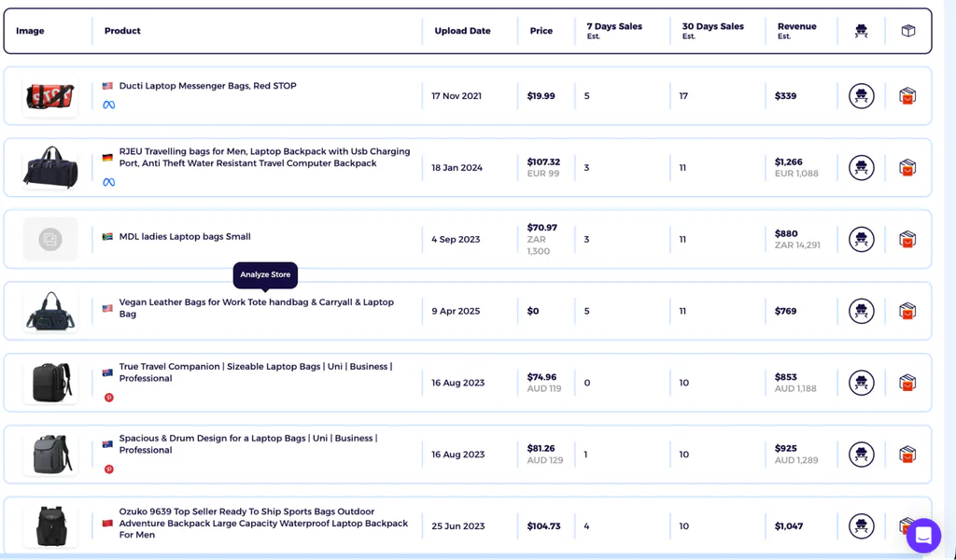This screenshot has width=956, height=560.
Task: Analyze store for Vegan Leather Bags row
Action: 861,311
